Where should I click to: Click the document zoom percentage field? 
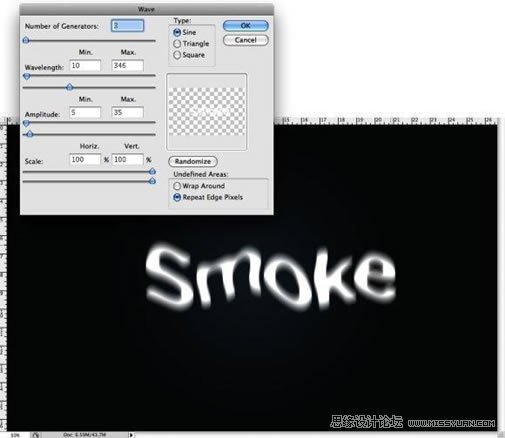pyautogui.click(x=16, y=435)
